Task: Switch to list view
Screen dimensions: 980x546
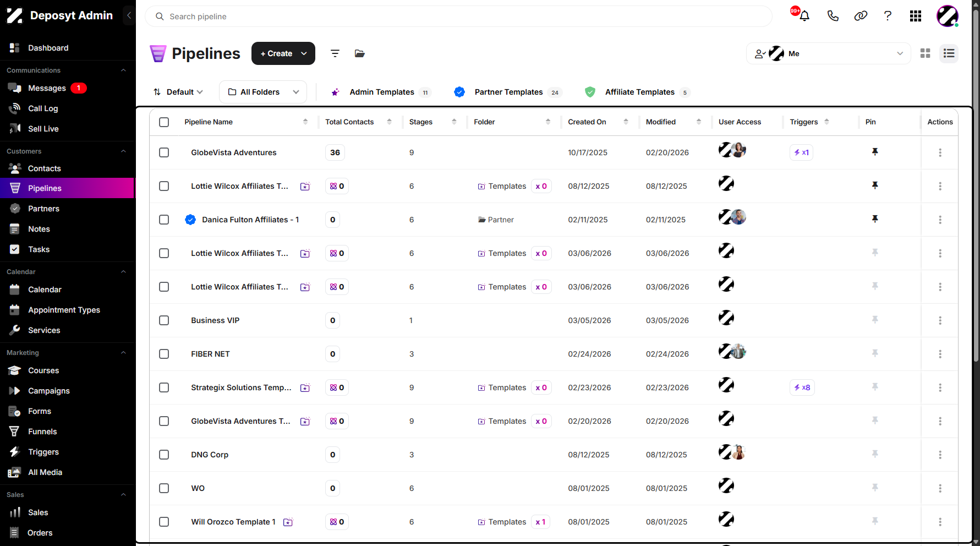Action: (x=949, y=53)
